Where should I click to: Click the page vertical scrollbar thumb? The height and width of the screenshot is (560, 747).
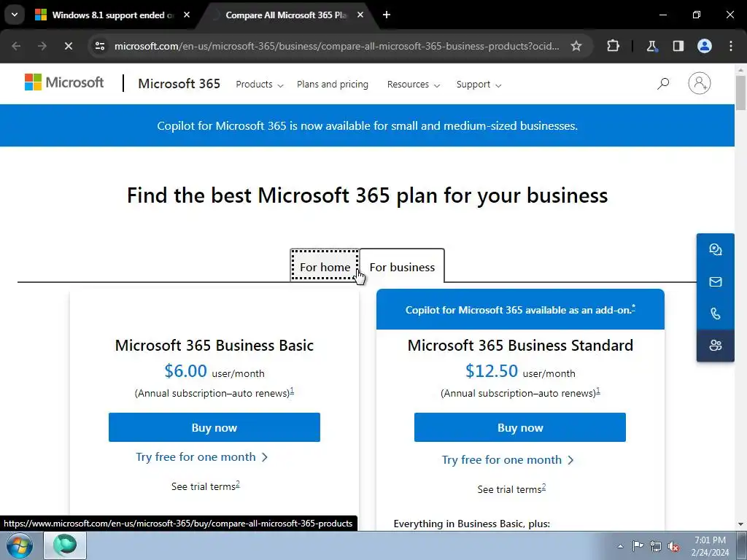click(741, 93)
